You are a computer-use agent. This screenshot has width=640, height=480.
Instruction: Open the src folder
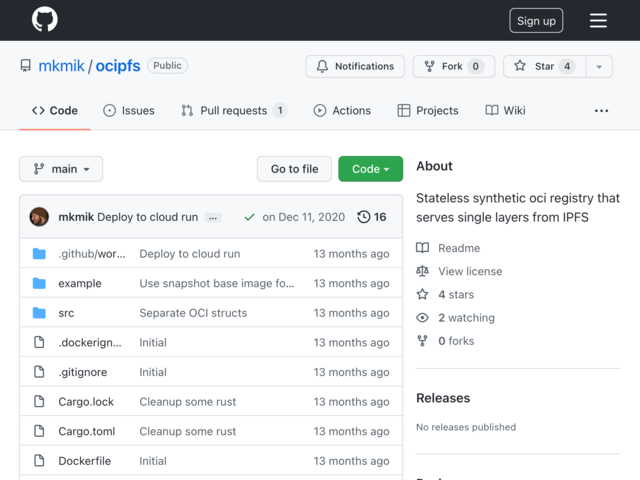(x=66, y=313)
